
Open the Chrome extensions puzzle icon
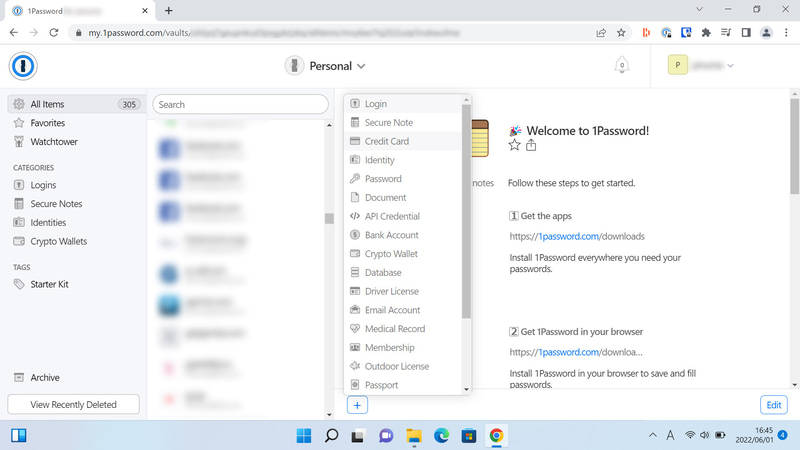point(706,33)
